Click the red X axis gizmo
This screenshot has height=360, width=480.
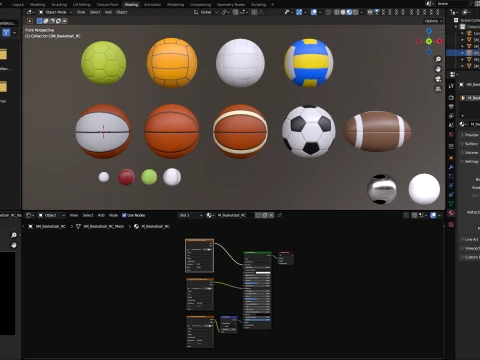pos(439,41)
